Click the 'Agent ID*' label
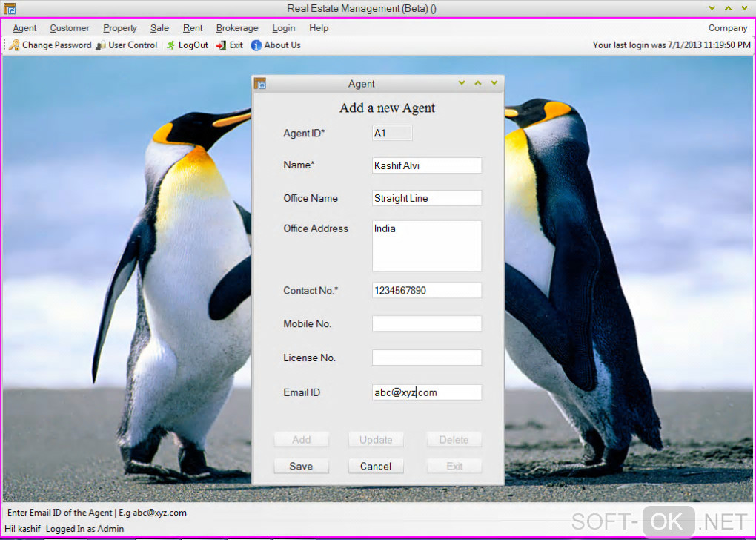The height and width of the screenshot is (540, 756). pos(304,134)
